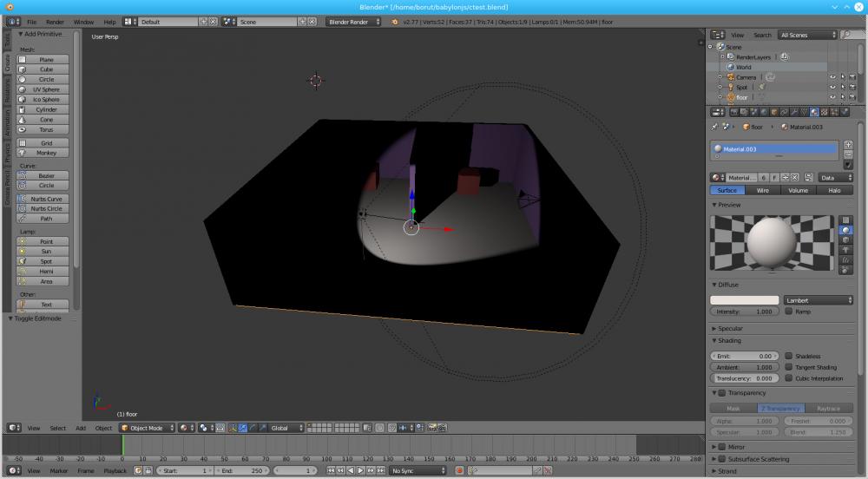
Task: Add a Spot lamp
Action: [46, 261]
